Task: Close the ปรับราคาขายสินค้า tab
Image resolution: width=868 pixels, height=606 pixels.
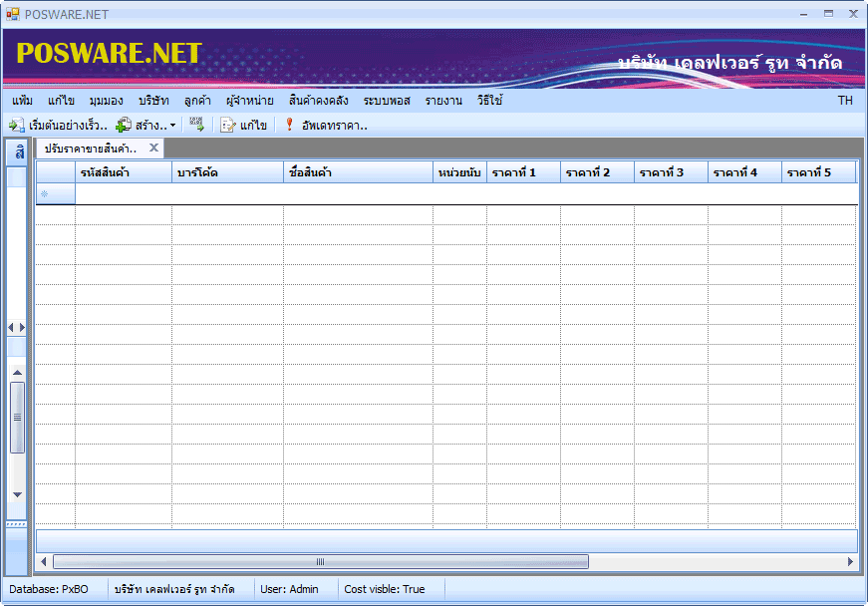Action: [153, 148]
